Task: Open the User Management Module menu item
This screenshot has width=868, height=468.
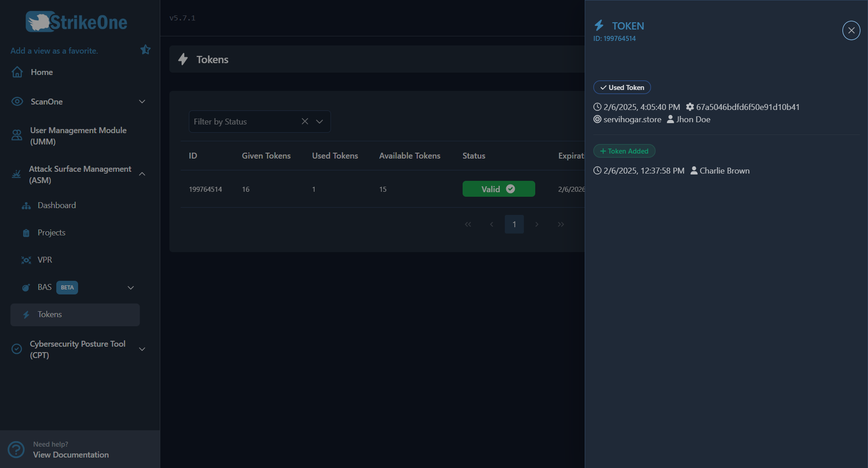Action: [x=78, y=135]
